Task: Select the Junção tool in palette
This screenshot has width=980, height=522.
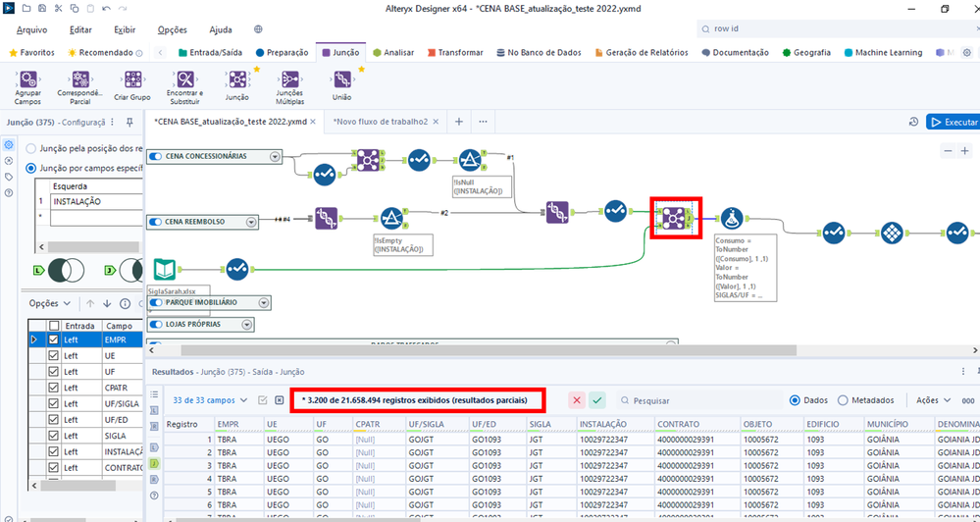Action: [236, 85]
